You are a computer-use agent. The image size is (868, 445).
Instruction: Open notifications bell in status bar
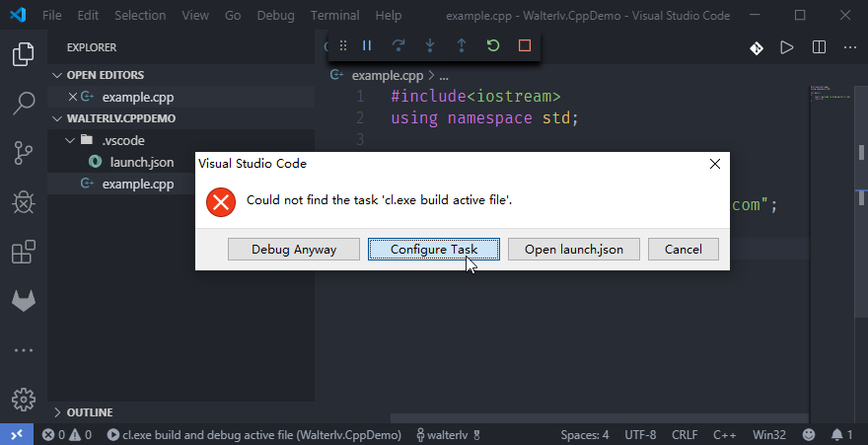click(x=841, y=435)
